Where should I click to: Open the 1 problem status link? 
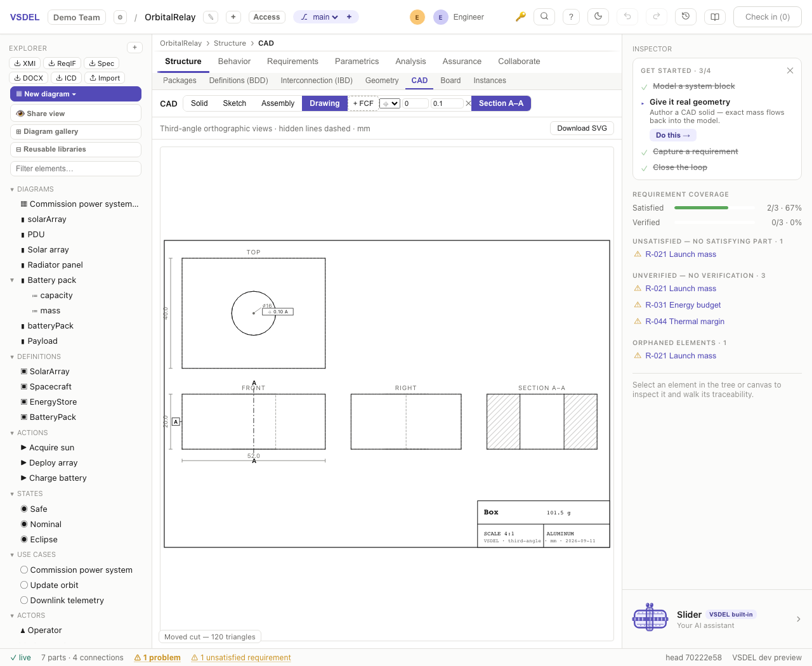157,658
